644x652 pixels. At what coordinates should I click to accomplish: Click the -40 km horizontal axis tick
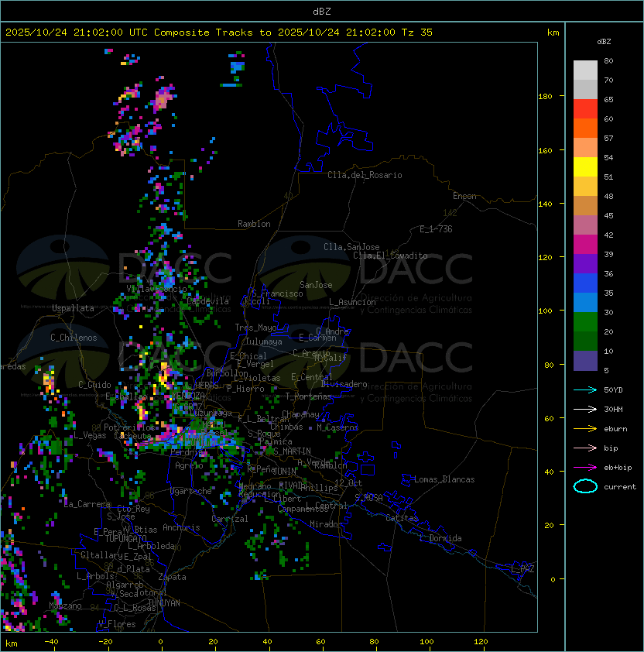pyautogui.click(x=51, y=641)
